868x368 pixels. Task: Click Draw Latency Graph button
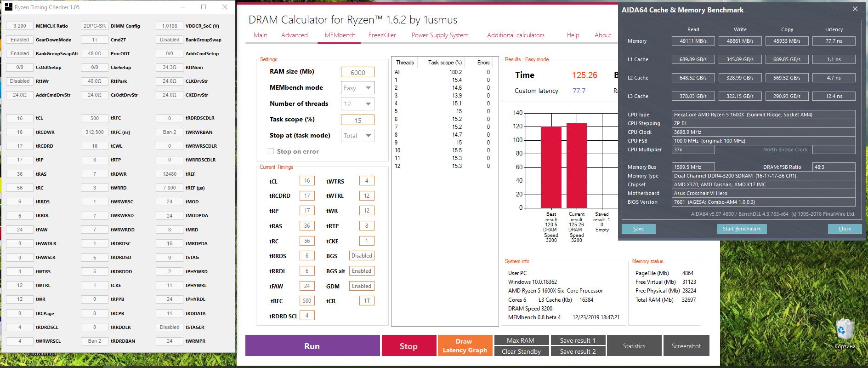[x=465, y=345]
